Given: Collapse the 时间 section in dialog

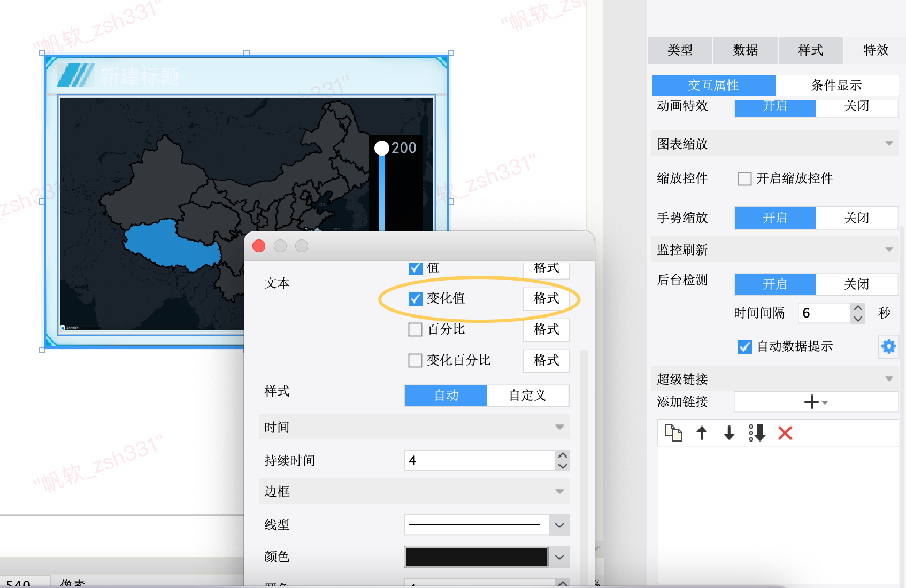Looking at the screenshot, I should pyautogui.click(x=559, y=427).
